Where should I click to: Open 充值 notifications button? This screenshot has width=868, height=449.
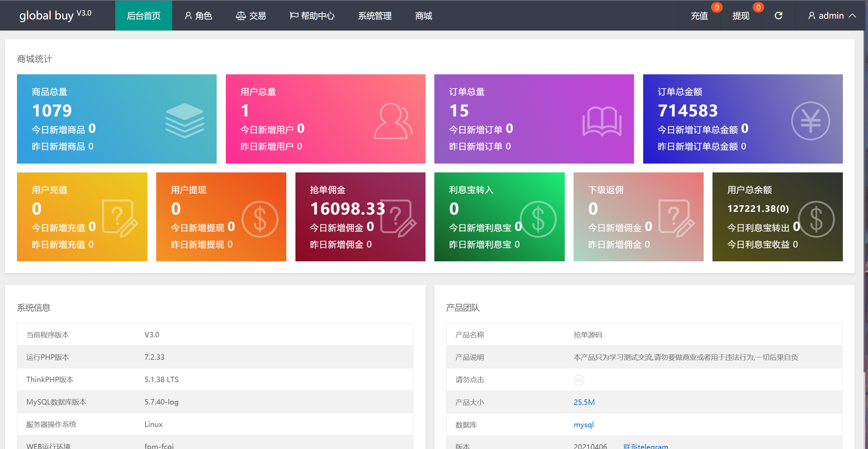(x=699, y=16)
